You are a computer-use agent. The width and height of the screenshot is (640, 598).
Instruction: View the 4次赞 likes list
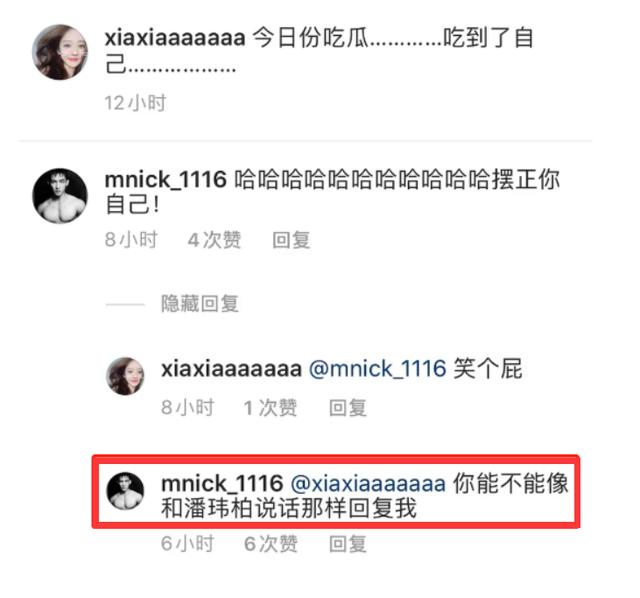214,240
